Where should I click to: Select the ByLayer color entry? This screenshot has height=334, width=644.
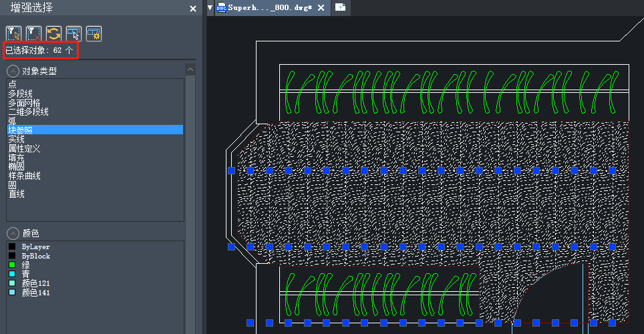tap(35, 246)
